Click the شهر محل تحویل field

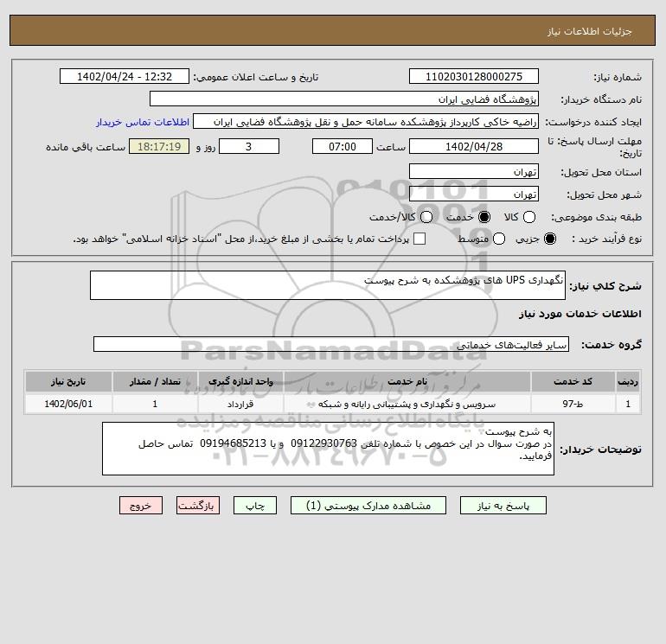click(x=474, y=194)
